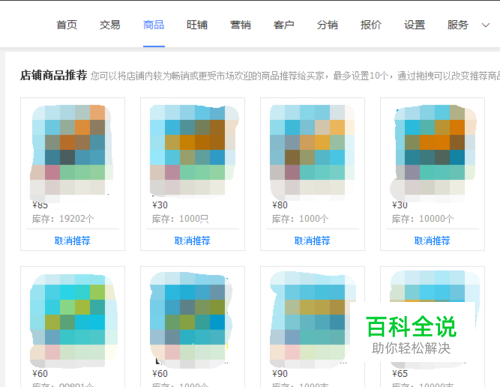Click the ¥65 price text

(x=400, y=373)
